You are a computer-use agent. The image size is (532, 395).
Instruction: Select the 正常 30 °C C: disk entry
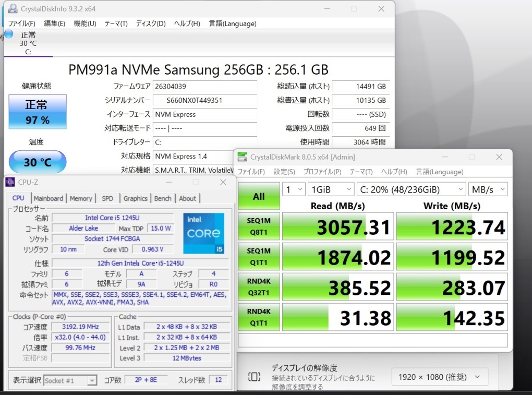click(x=28, y=43)
